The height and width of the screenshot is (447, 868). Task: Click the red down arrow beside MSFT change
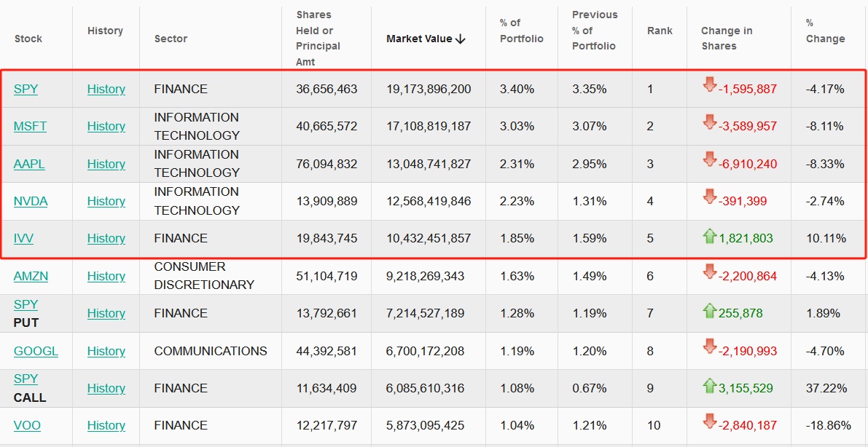709,123
